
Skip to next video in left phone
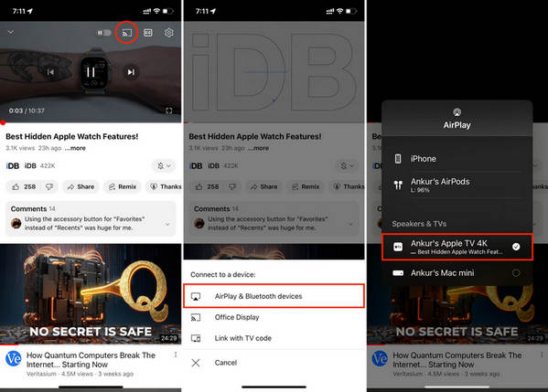pos(131,72)
